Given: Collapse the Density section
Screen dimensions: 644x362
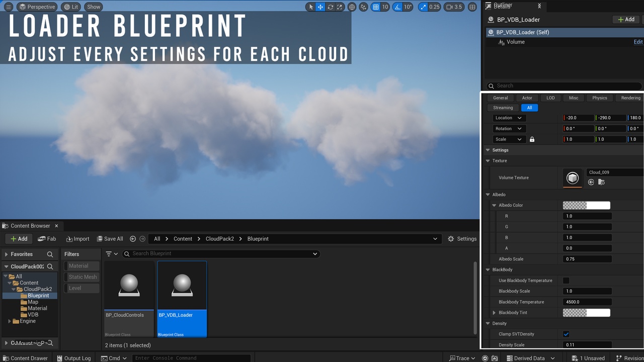Looking at the screenshot, I should tap(488, 323).
